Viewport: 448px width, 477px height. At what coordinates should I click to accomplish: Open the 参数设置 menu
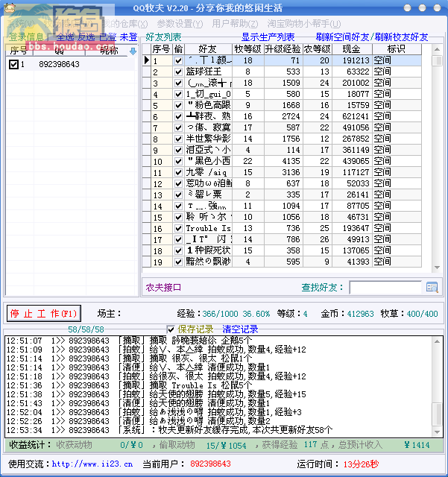click(x=180, y=23)
